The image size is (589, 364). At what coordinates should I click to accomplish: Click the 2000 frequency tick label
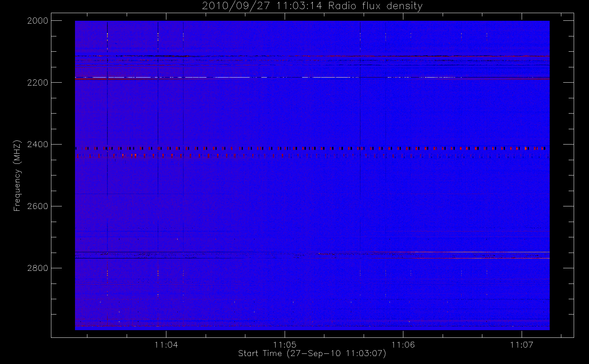pos(38,21)
